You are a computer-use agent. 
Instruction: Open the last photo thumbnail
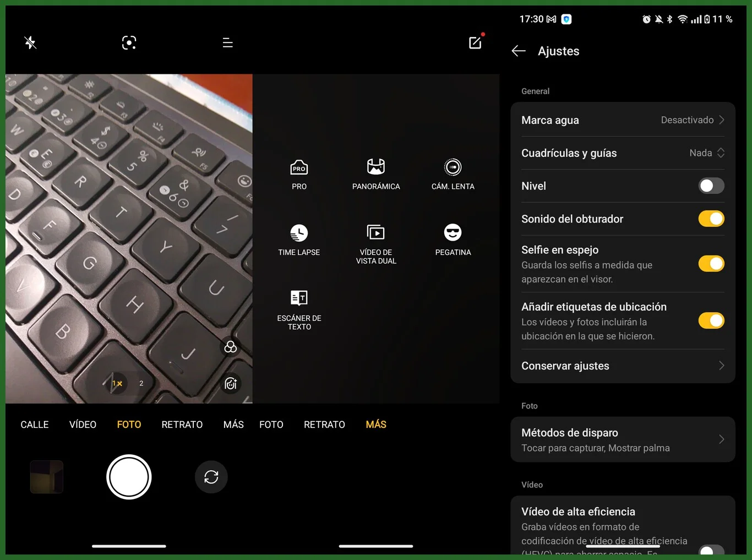pyautogui.click(x=47, y=477)
